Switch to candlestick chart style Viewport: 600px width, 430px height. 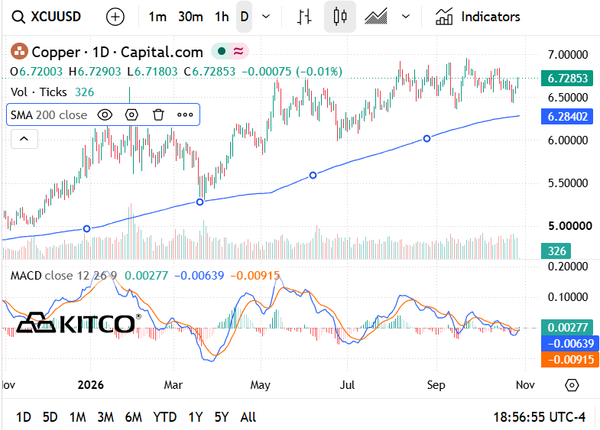(x=340, y=17)
